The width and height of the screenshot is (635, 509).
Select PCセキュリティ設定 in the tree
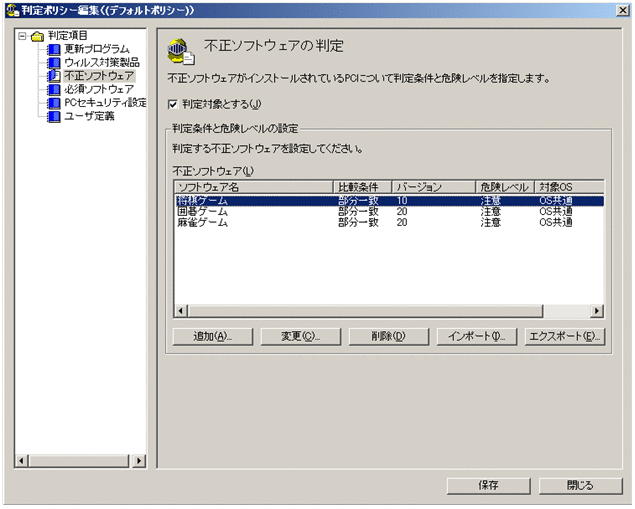click(x=105, y=103)
